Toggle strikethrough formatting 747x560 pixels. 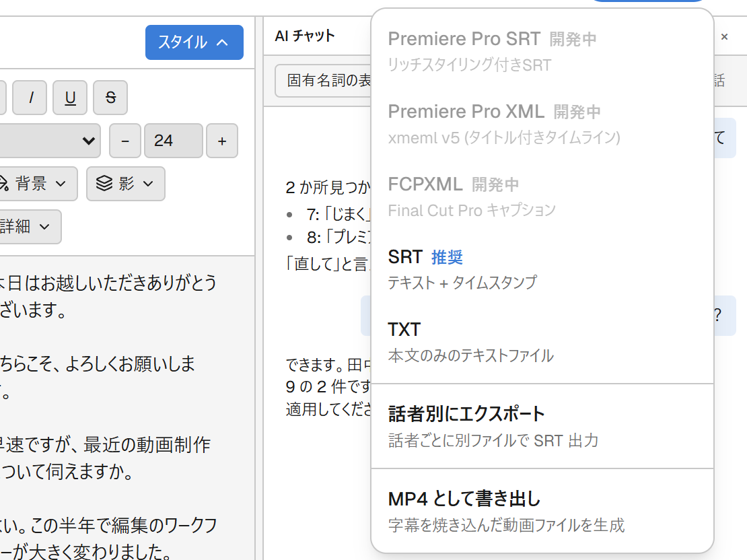pyautogui.click(x=110, y=98)
